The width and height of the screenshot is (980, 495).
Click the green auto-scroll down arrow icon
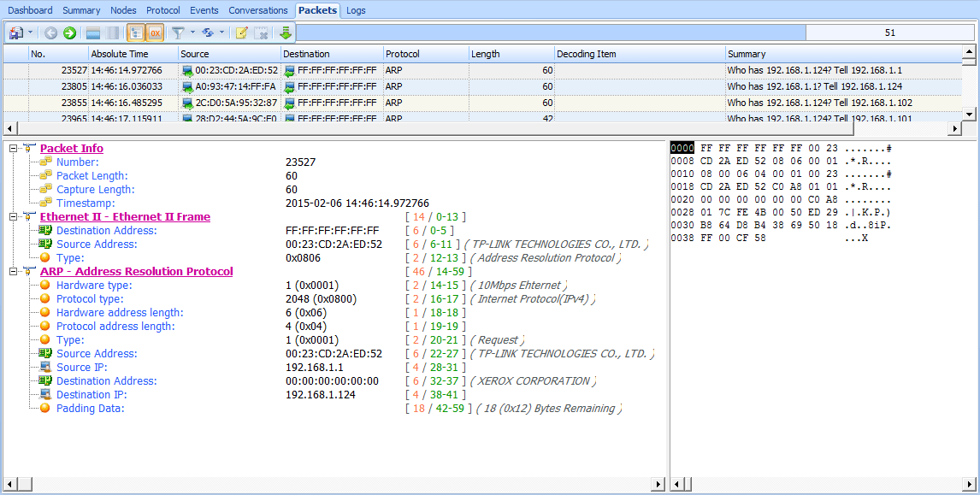286,32
